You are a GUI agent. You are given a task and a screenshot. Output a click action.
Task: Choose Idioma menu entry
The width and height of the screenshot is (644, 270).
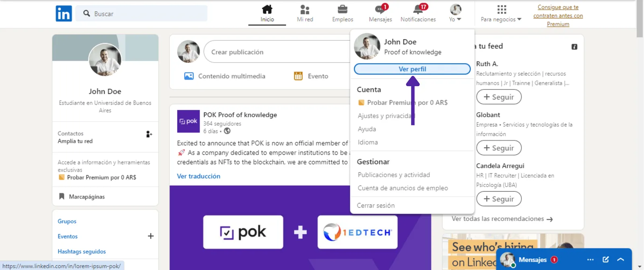pos(368,142)
